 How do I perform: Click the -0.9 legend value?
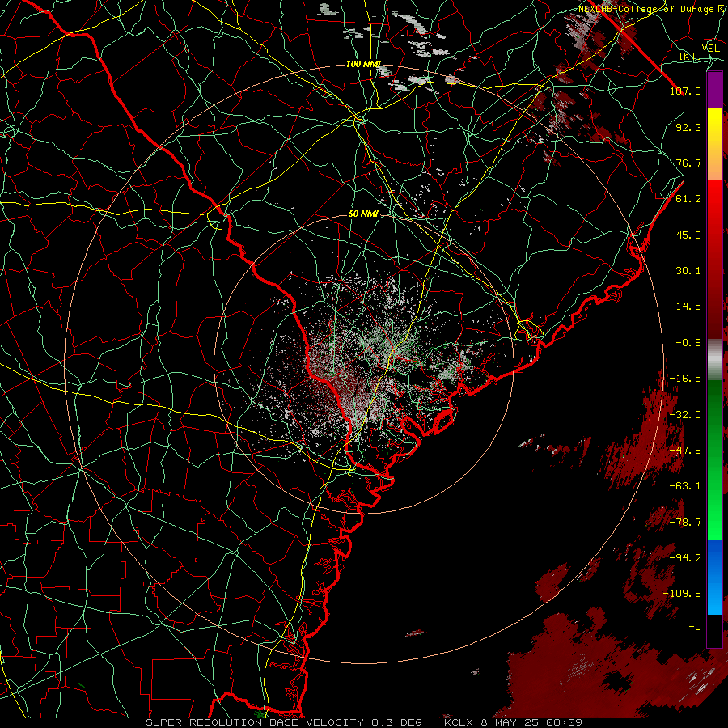click(x=688, y=343)
